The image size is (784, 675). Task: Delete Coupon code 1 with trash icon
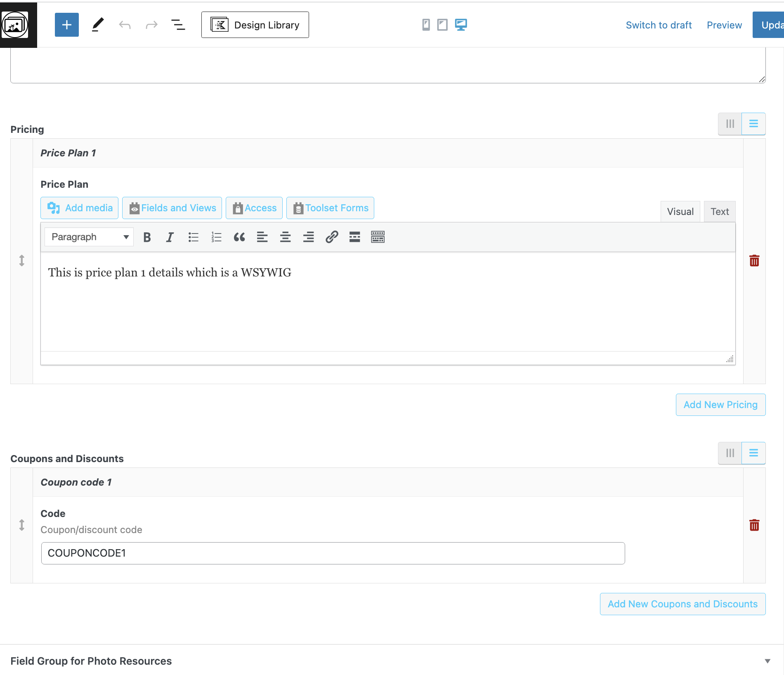click(754, 525)
